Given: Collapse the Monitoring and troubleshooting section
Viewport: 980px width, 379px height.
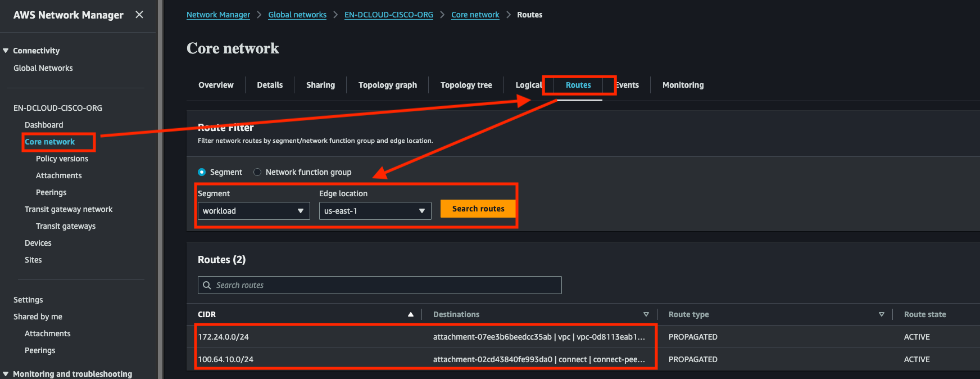Looking at the screenshot, I should (x=6, y=374).
